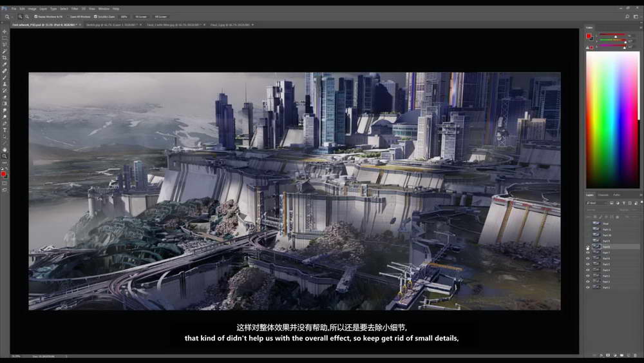Select the Brush tool
The image size is (644, 363).
(x=5, y=77)
